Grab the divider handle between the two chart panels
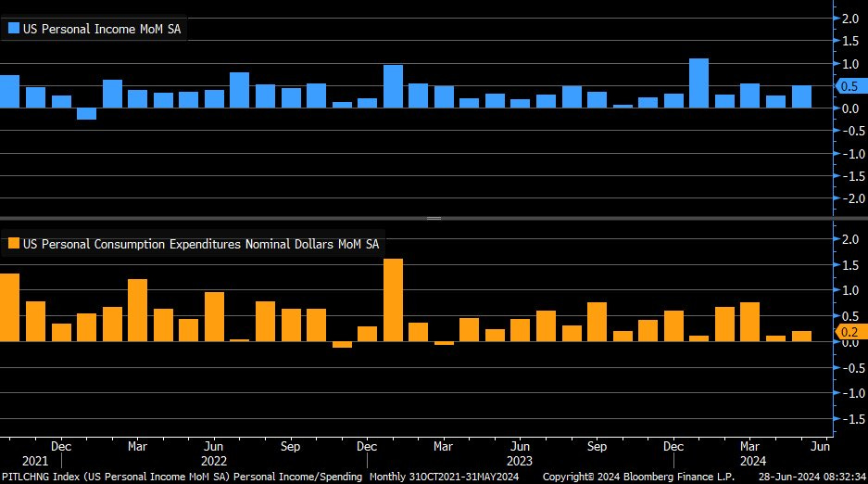The width and height of the screenshot is (868, 484). [434, 218]
